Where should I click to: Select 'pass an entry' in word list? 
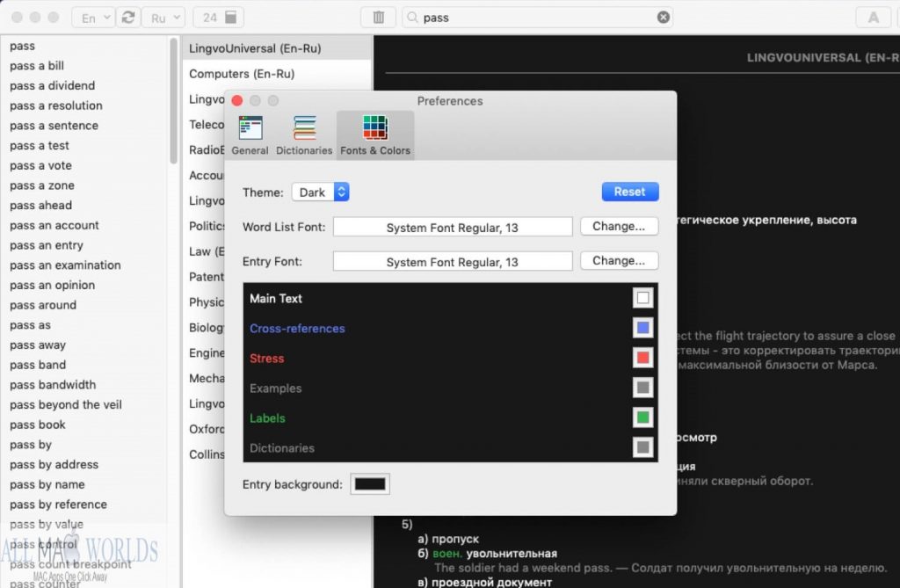tap(47, 245)
